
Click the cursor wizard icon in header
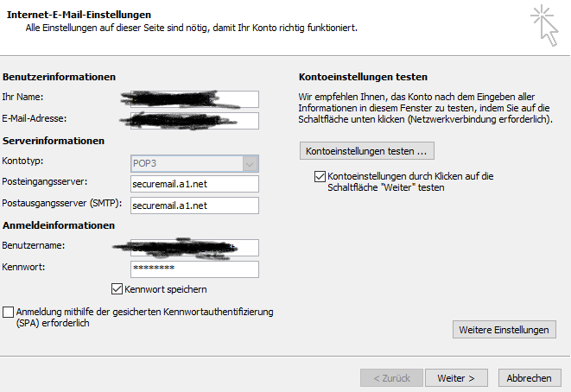click(x=544, y=25)
